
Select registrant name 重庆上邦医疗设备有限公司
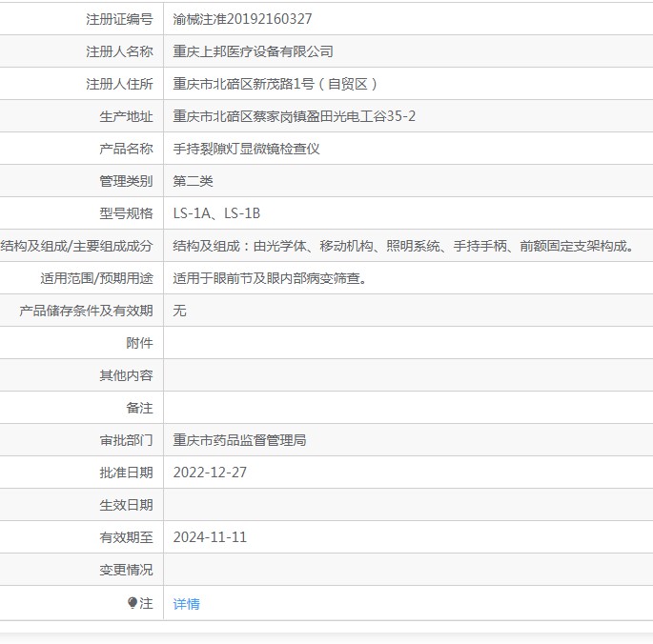click(x=253, y=51)
